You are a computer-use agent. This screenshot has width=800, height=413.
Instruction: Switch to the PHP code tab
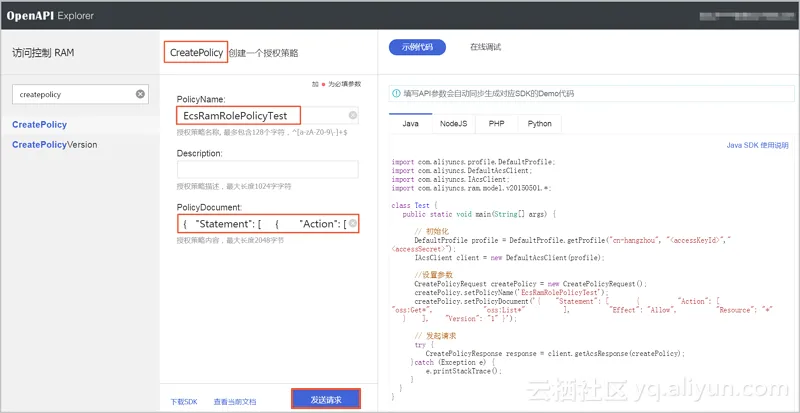click(496, 124)
